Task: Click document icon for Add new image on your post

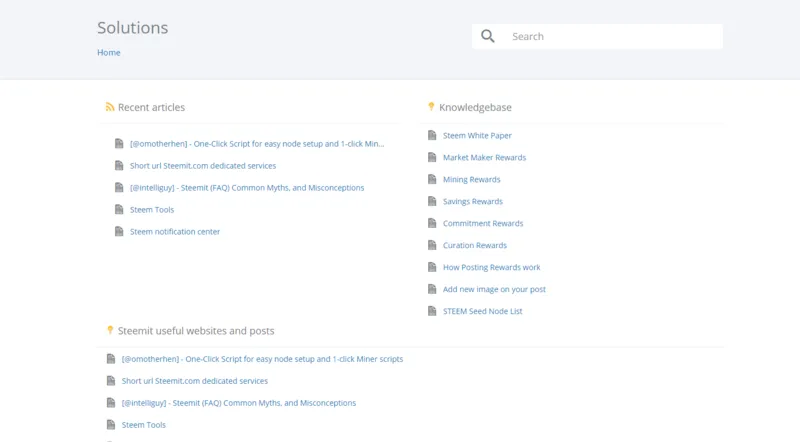Action: pyautogui.click(x=432, y=289)
